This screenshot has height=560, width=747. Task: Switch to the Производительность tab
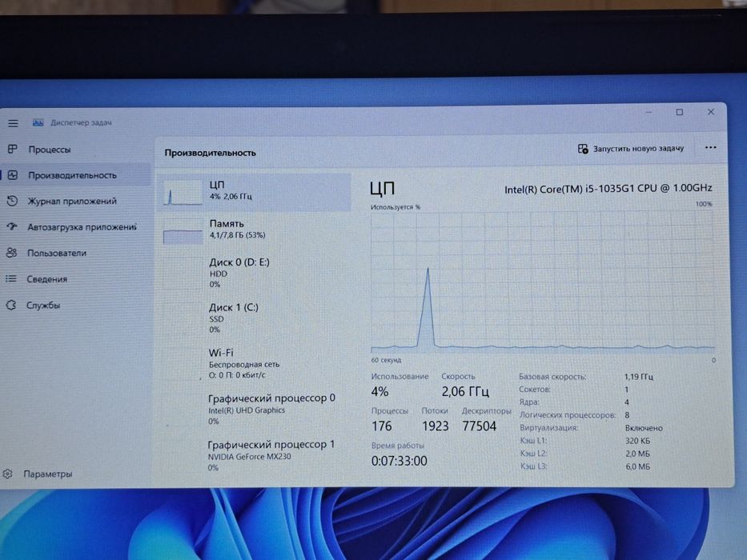pos(75,175)
